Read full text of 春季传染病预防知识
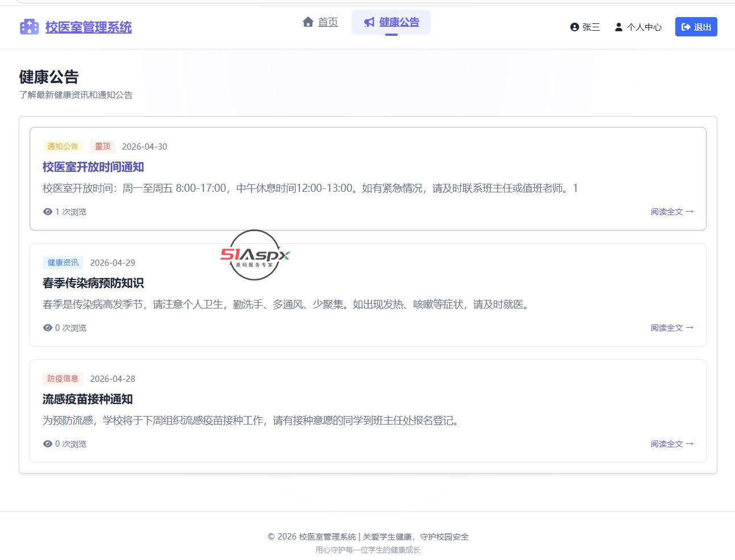 click(672, 328)
